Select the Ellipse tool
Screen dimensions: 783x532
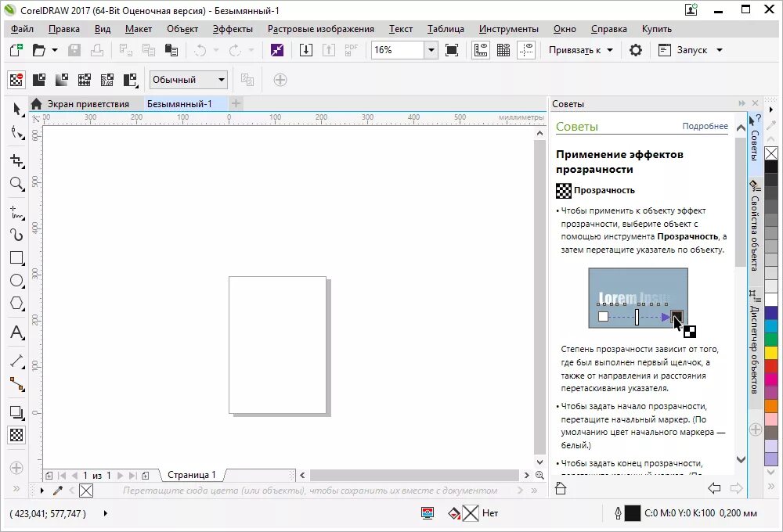(x=17, y=280)
